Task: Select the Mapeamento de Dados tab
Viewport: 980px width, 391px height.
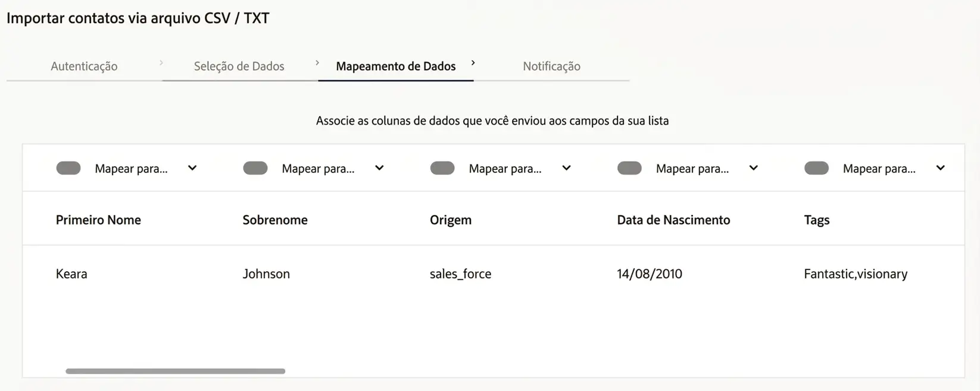Action: click(x=395, y=66)
